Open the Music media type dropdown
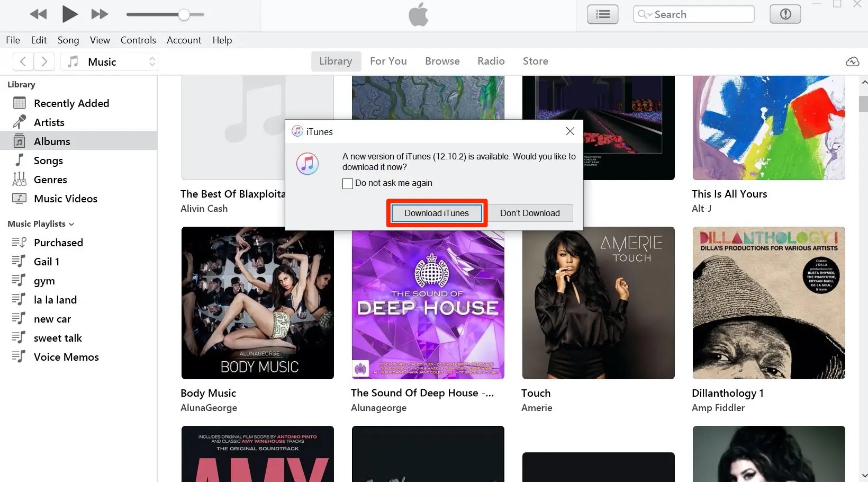The image size is (868, 482). (110, 61)
